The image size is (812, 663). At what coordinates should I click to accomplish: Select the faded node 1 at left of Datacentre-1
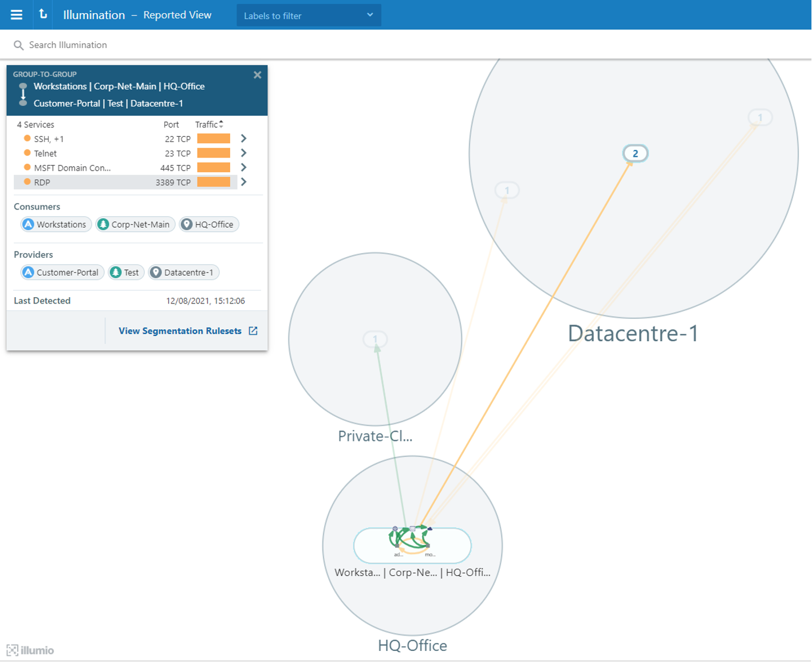tap(507, 190)
